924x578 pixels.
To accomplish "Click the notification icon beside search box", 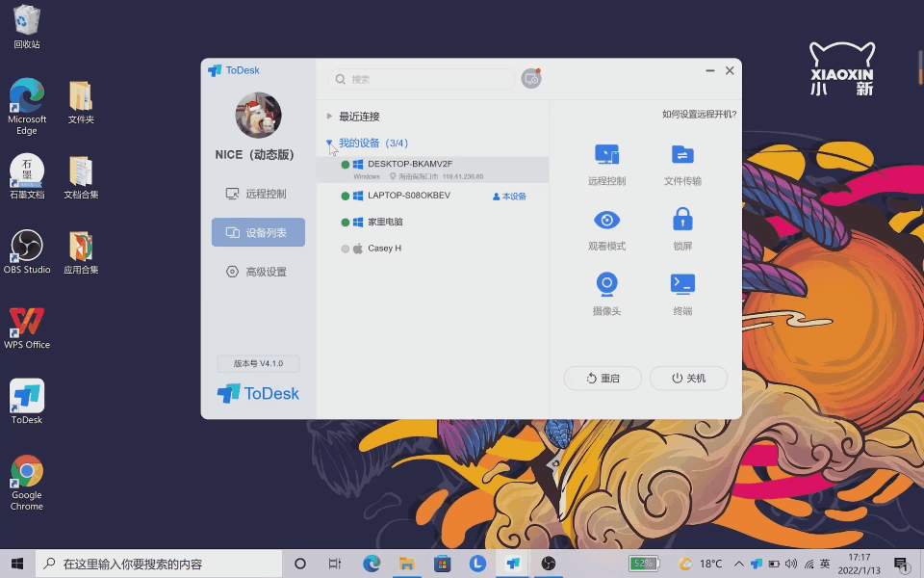I will pos(531,79).
